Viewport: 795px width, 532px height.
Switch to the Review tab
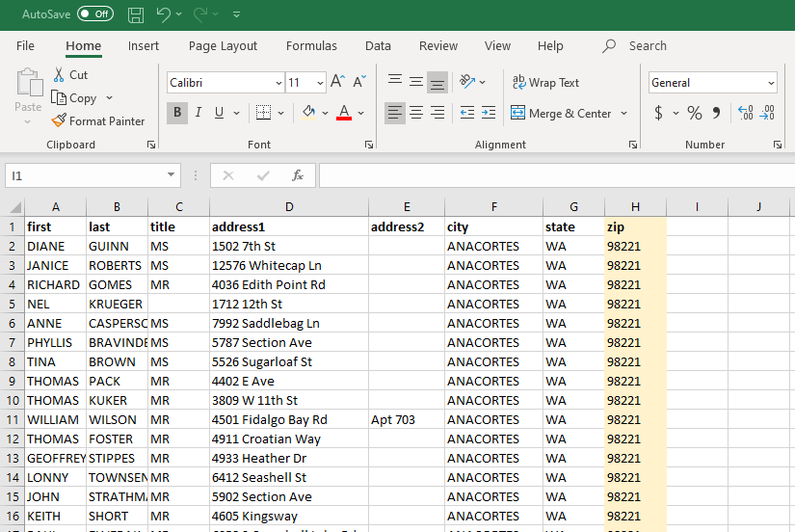point(438,46)
